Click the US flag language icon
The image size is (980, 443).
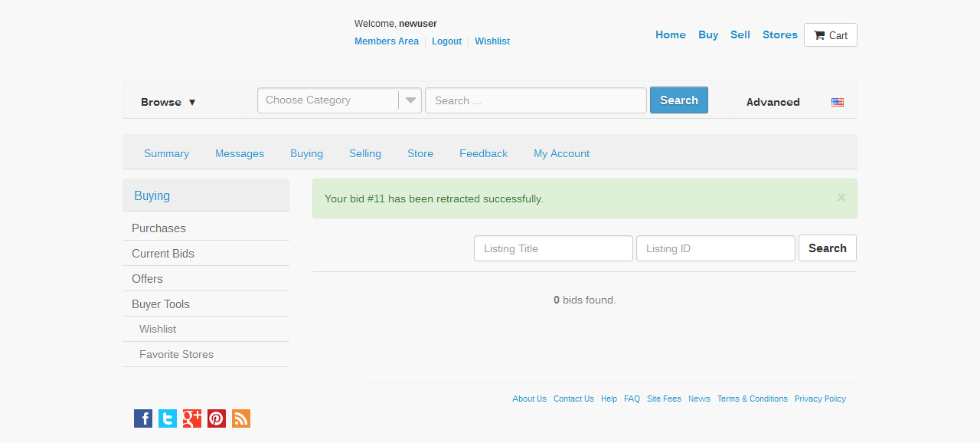point(838,102)
